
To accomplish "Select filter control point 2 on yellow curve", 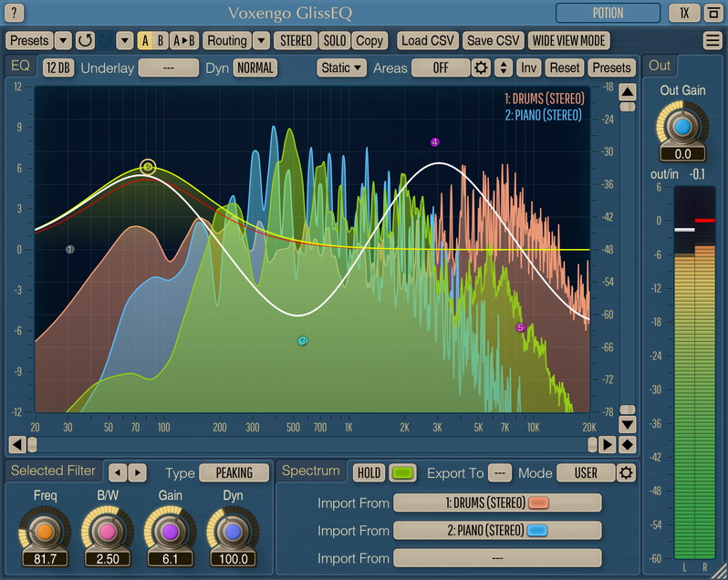I will click(x=148, y=167).
